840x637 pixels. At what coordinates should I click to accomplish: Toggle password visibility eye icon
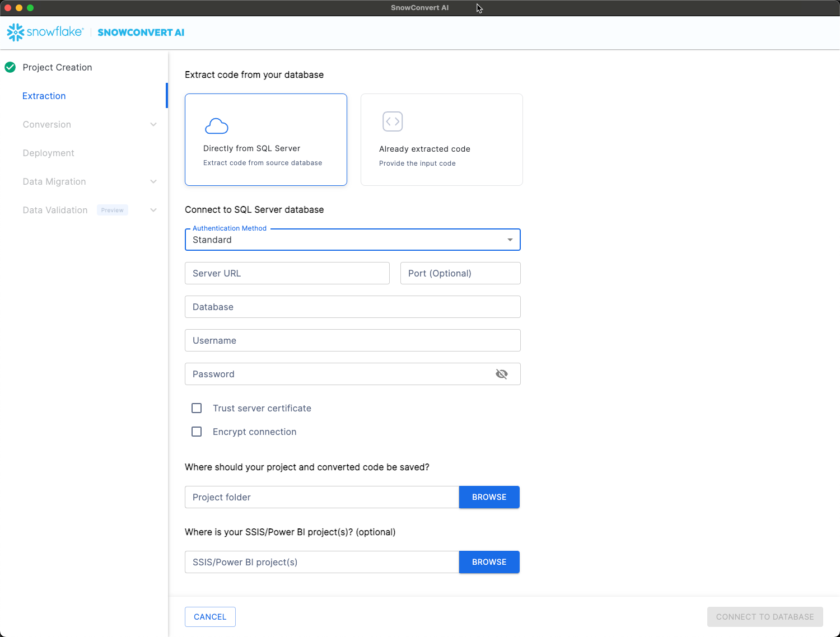click(x=502, y=374)
